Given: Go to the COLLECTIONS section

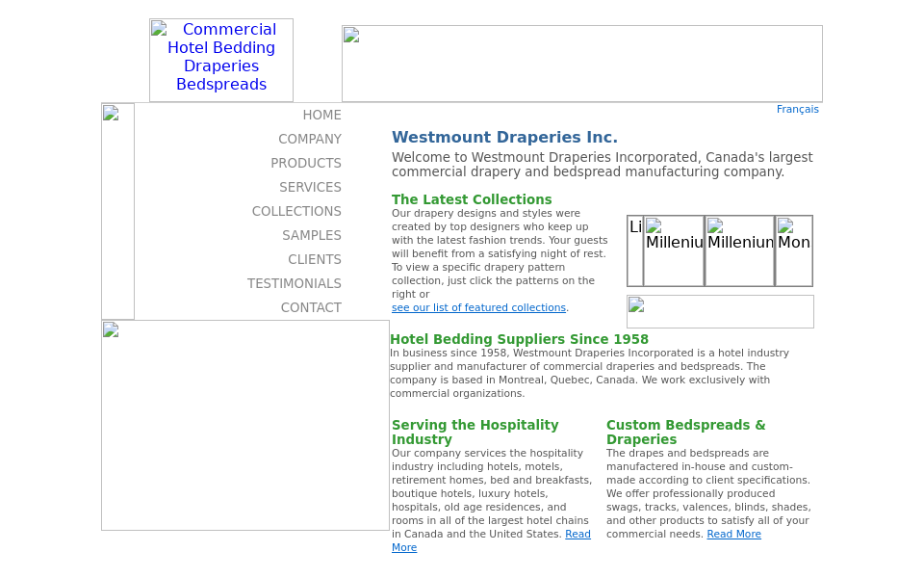Looking at the screenshot, I should click(x=296, y=211).
